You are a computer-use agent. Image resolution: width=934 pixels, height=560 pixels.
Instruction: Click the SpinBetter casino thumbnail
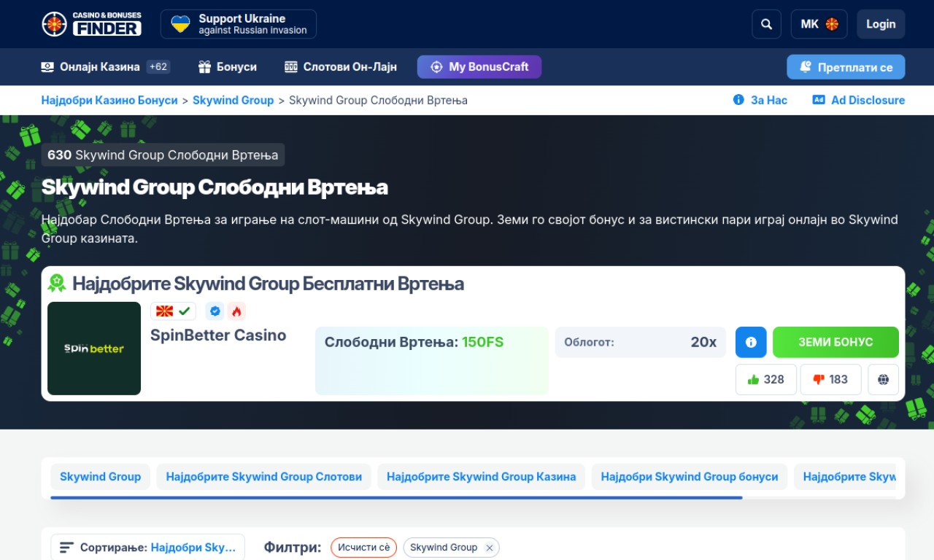point(94,349)
